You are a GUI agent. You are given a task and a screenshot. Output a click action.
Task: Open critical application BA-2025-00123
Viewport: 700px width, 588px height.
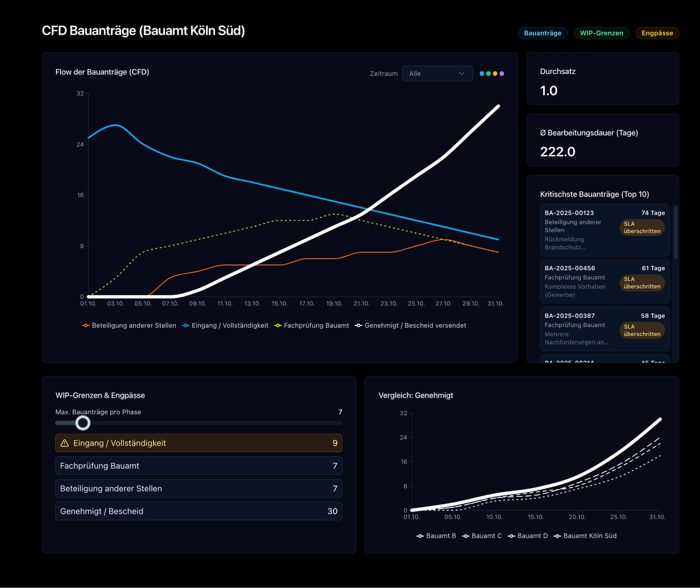tap(605, 230)
